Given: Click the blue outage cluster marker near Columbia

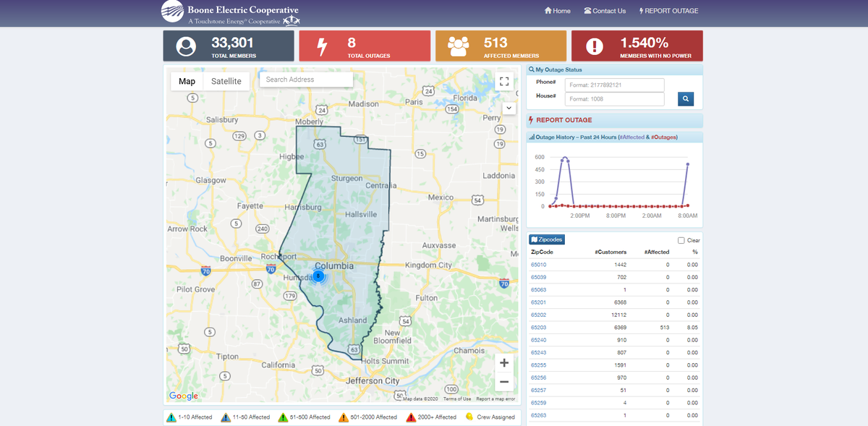Looking at the screenshot, I should click(x=318, y=276).
